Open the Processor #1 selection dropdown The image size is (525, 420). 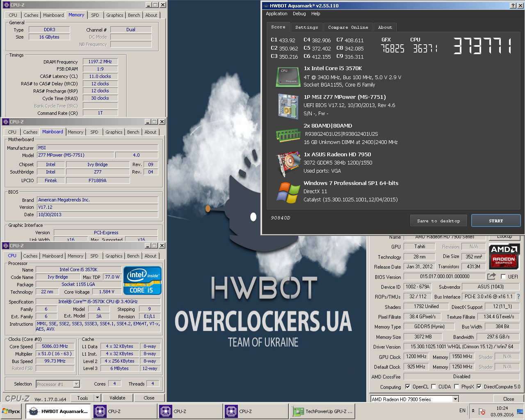(x=76, y=384)
